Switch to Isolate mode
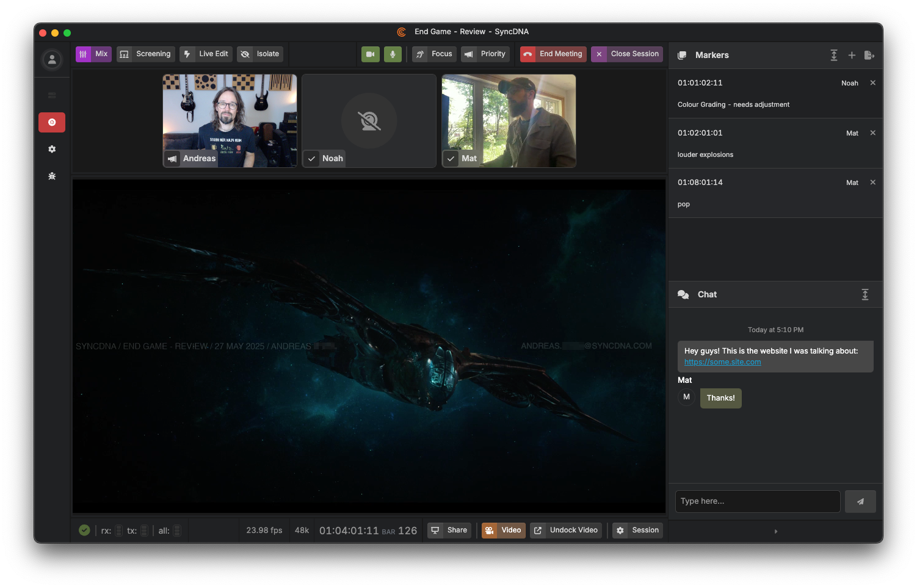 point(260,54)
